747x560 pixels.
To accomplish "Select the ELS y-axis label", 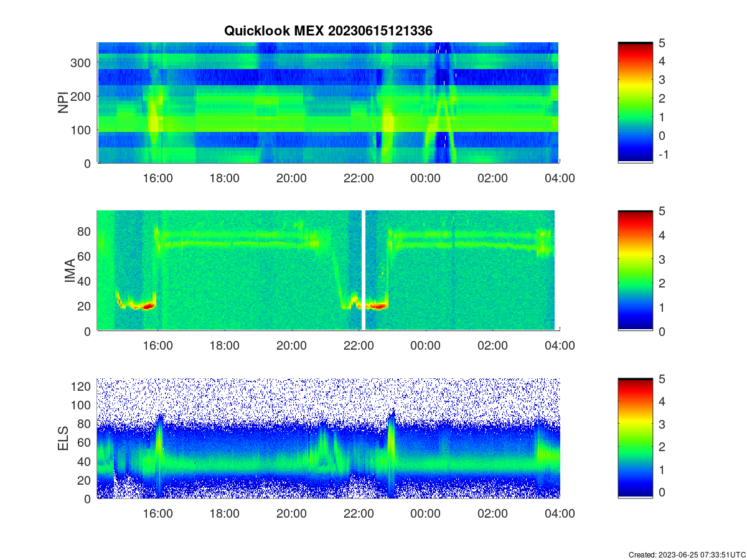I will [x=63, y=439].
